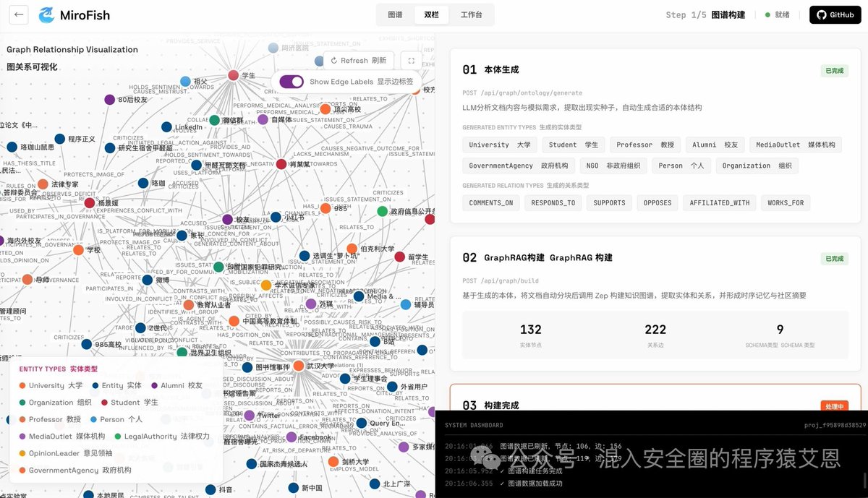Select the 武汉大学 graph node
Image resolution: width=868 pixels, height=498 pixels.
click(x=299, y=366)
